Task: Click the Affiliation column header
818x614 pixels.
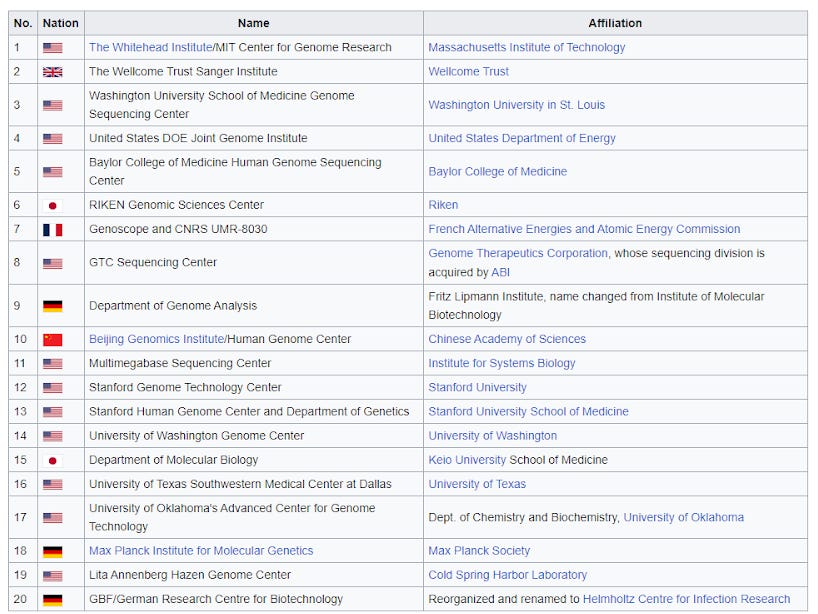Action: (x=615, y=23)
